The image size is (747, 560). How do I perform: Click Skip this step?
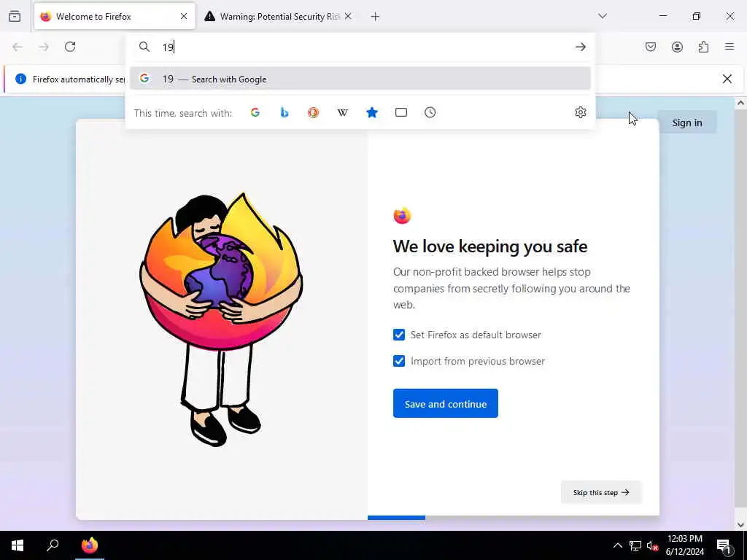[x=601, y=492]
